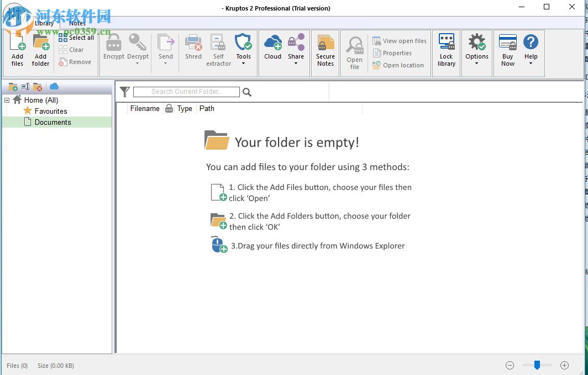Image resolution: width=588 pixels, height=375 pixels.
Task: Click the Decrypt key icon
Action: pos(138,42)
